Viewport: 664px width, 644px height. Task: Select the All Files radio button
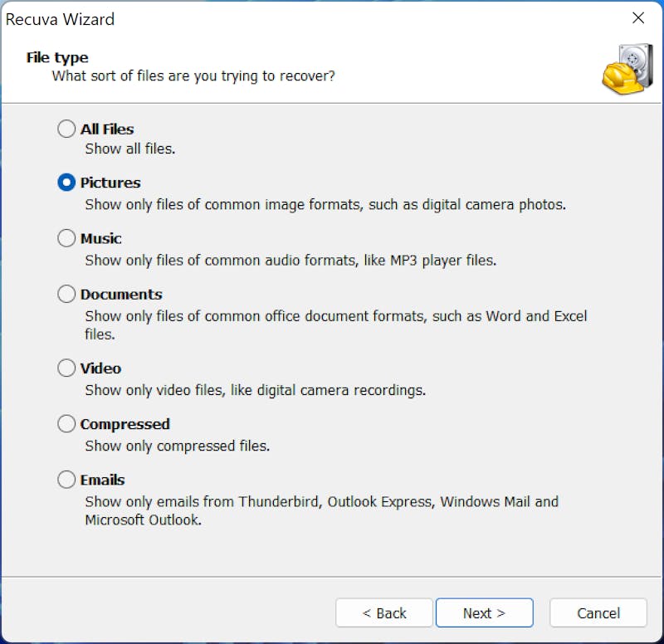(x=66, y=129)
